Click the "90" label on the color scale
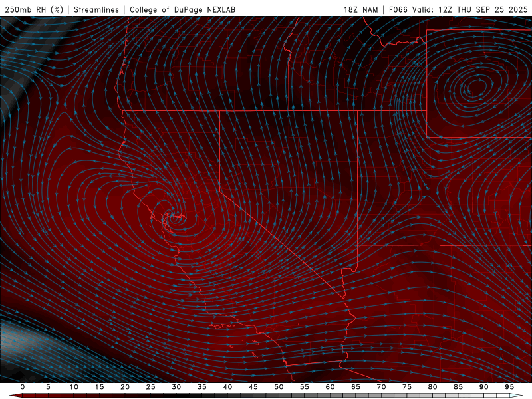This screenshot has height=399, width=532. click(x=483, y=387)
